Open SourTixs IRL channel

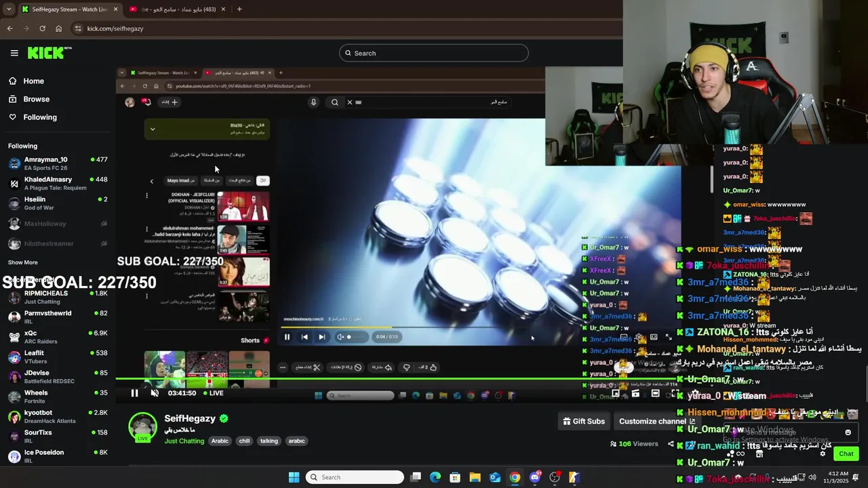click(x=58, y=436)
